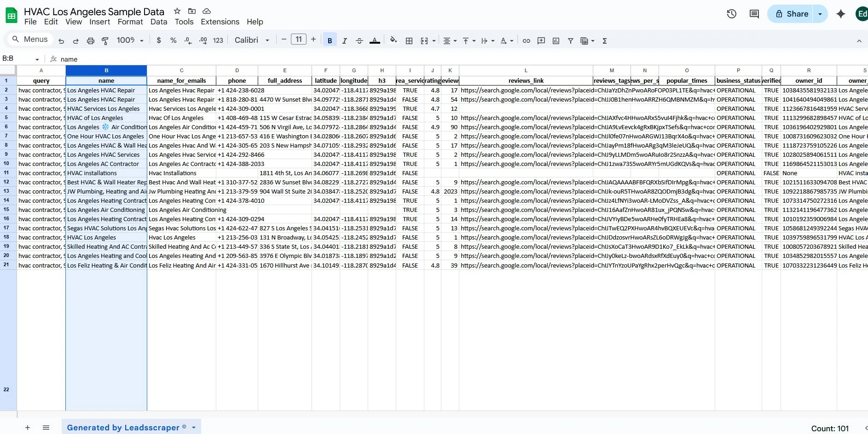Viewport: 868px width, 434px height.
Task: Open the View menu
Action: (x=74, y=22)
